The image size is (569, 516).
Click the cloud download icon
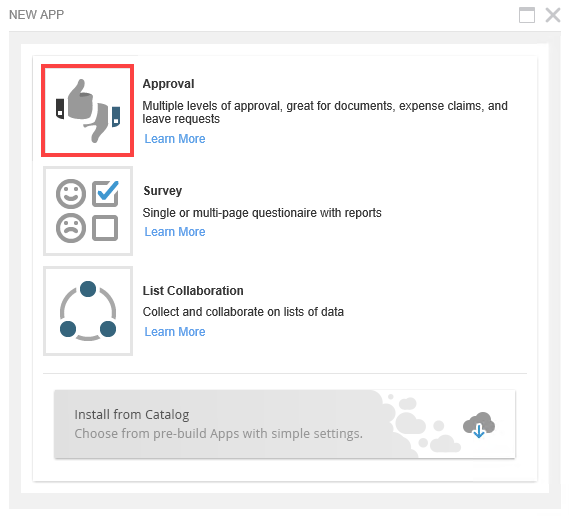click(479, 425)
